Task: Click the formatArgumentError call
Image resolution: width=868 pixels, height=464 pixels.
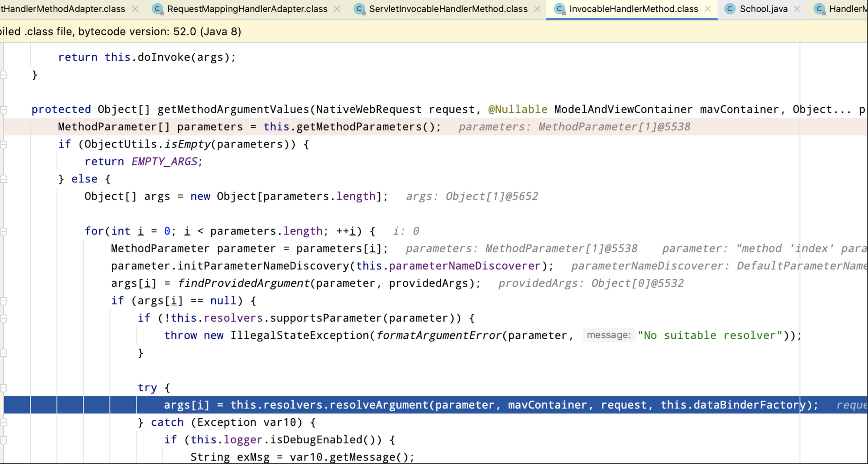Action: click(x=439, y=336)
